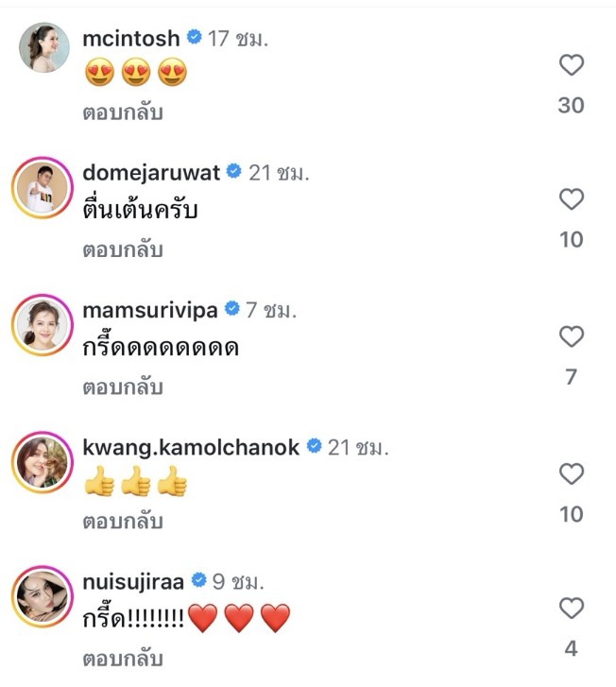Heart nuisujiraa's comment
616x687 pixels.
572,609
